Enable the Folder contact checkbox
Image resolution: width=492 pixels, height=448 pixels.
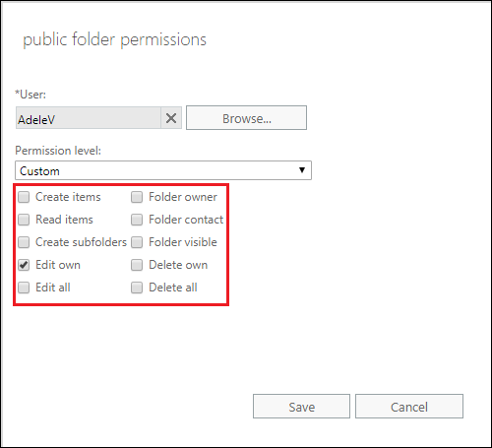point(137,220)
